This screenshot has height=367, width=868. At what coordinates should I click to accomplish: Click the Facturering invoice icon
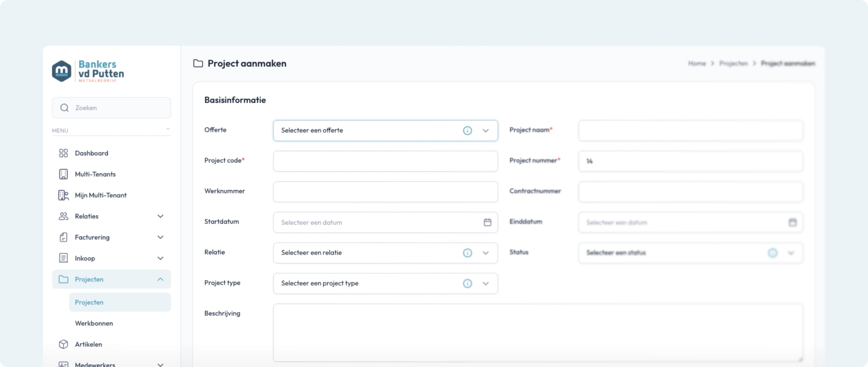(63, 237)
